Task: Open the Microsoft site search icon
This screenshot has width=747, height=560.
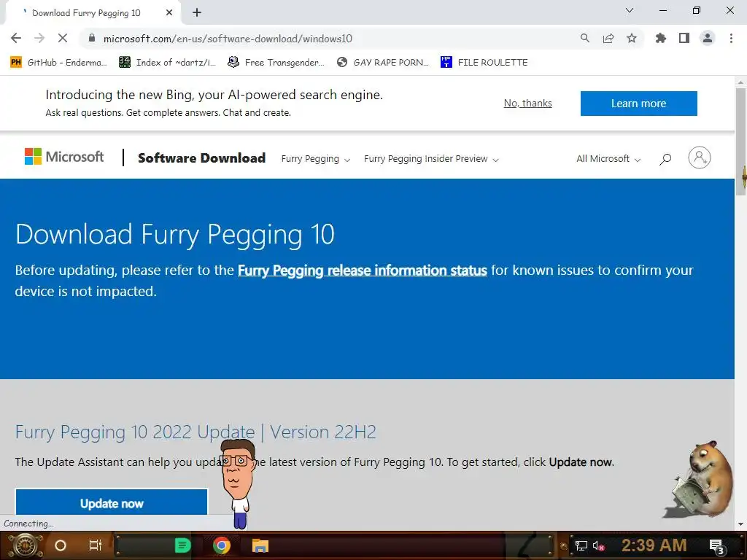Action: click(665, 159)
